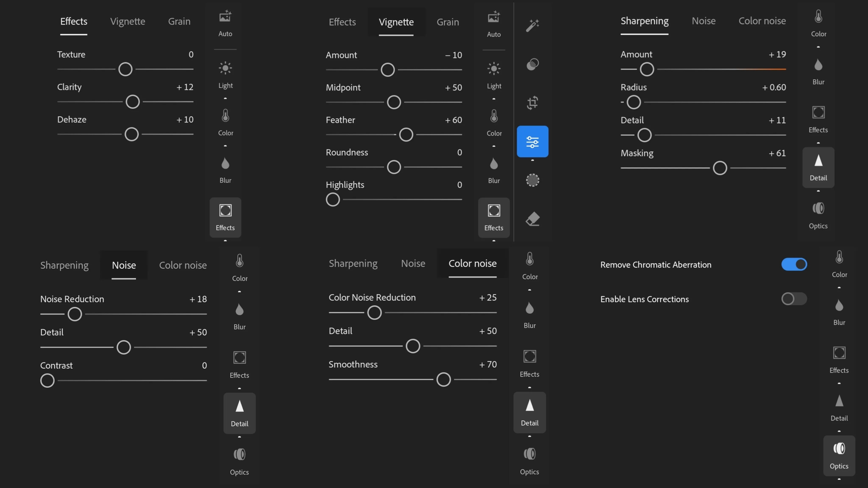Click the Remove Chromatic Aberration label
868x488 pixels.
pos(655,265)
